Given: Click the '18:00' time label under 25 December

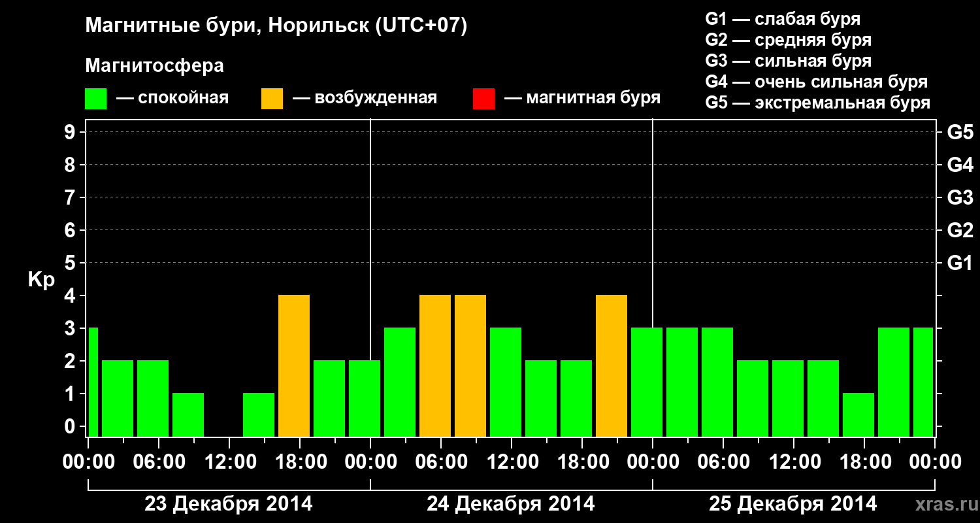Looking at the screenshot, I should 864,462.
